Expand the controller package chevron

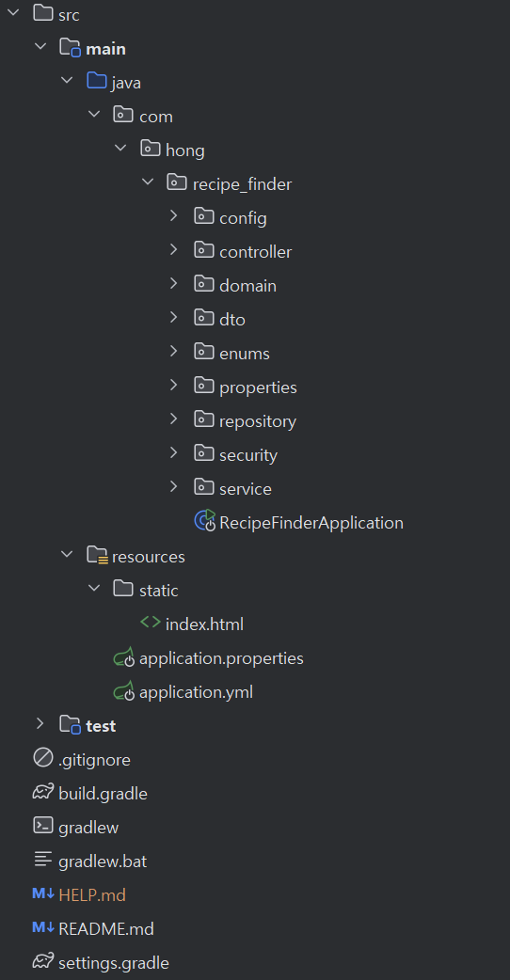pyautogui.click(x=174, y=250)
